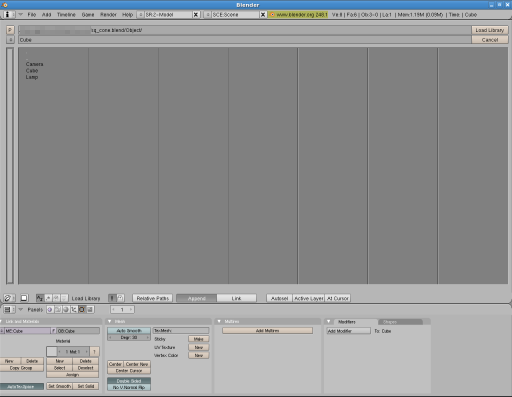Viewport: 512px width, 397px height.
Task: Click the www.blender.org 248.1 link
Action: [x=299, y=15]
